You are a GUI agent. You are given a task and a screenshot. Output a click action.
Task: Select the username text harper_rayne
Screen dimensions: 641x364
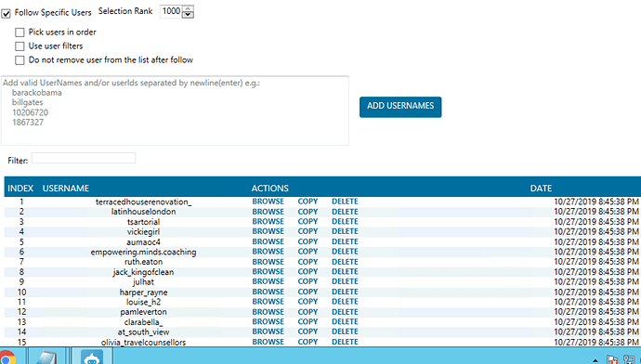143,292
